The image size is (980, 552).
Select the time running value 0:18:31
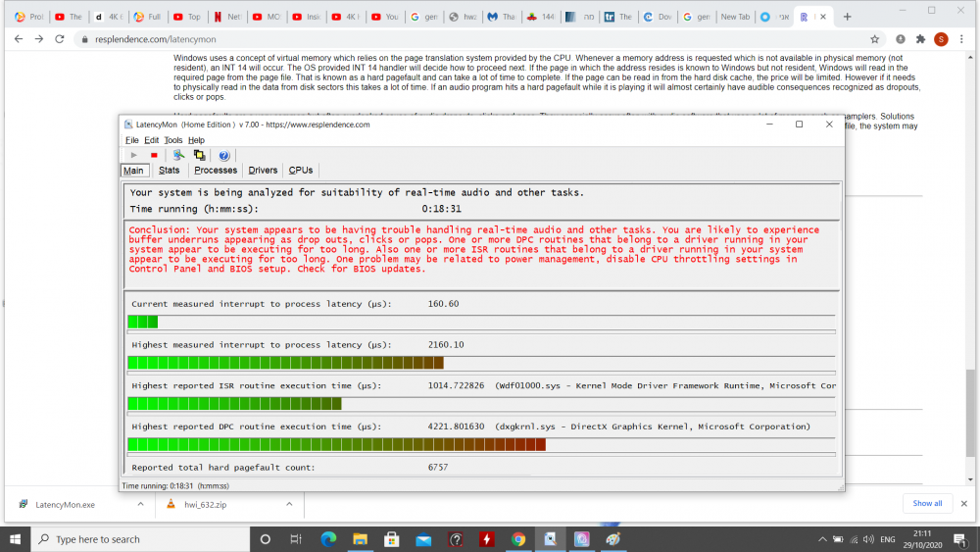tap(441, 209)
